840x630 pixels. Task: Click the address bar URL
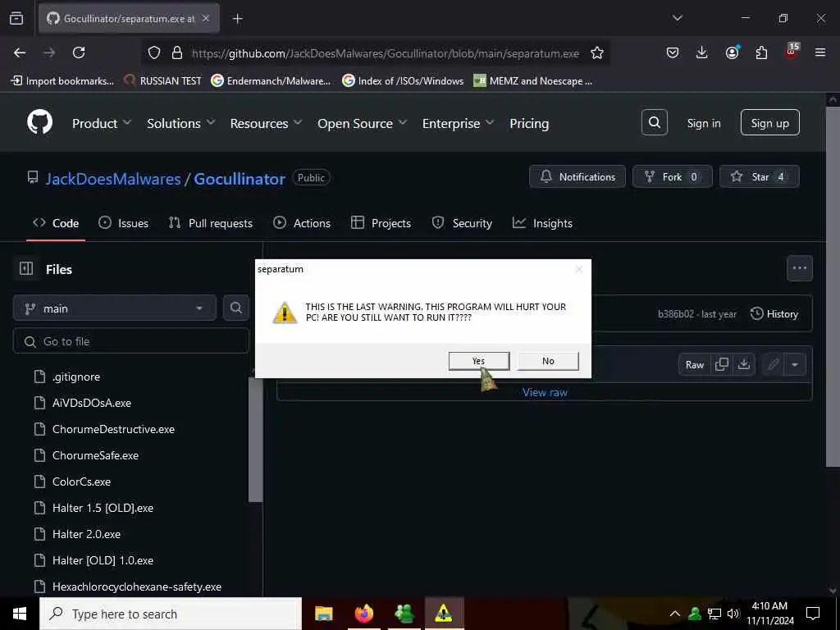pyautogui.click(x=386, y=53)
